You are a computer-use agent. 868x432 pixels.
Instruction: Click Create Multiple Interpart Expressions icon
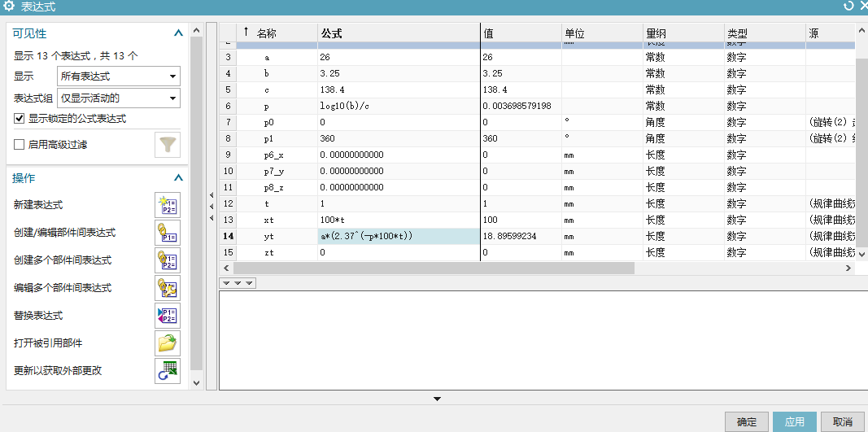[167, 260]
